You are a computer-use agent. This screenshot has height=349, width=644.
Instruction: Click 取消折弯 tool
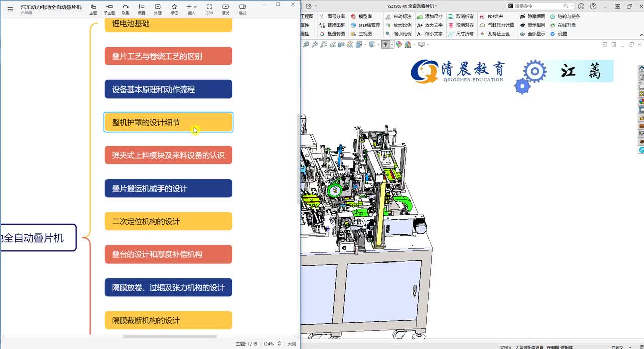(x=461, y=16)
